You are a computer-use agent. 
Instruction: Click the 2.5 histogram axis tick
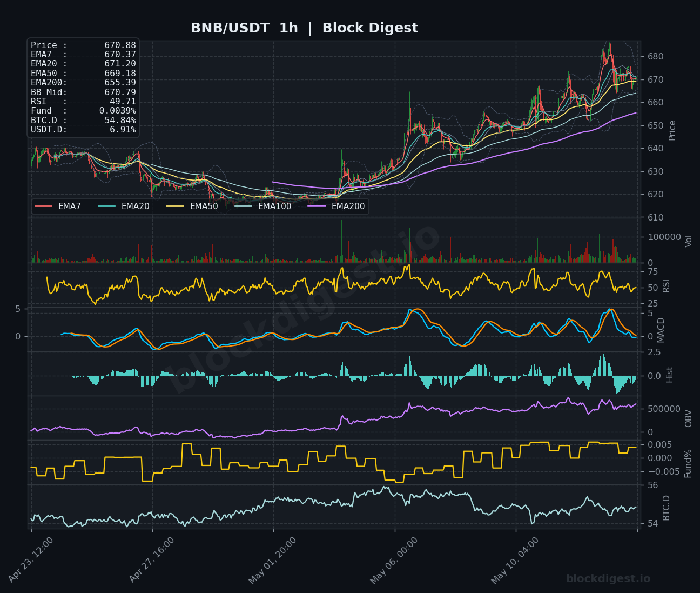(x=654, y=352)
